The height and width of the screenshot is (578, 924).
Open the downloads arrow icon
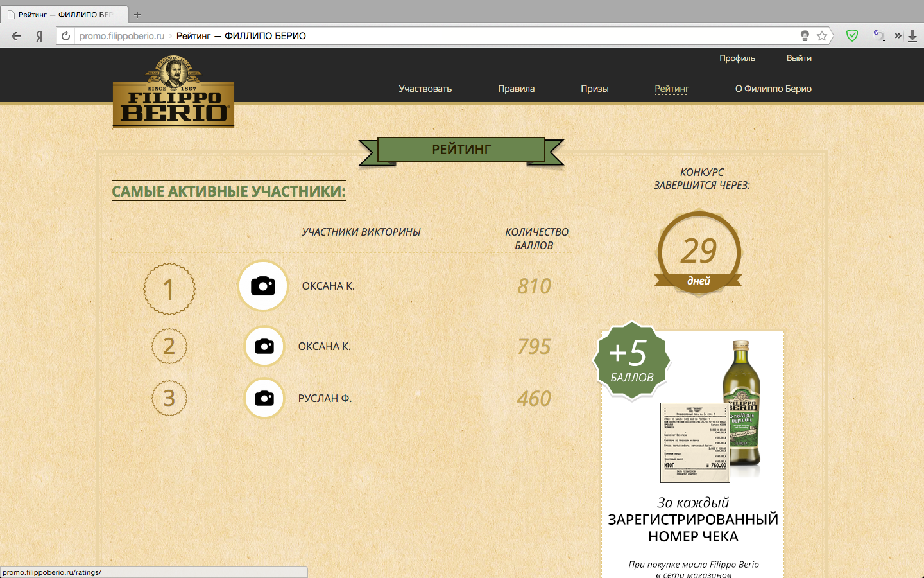coord(912,36)
